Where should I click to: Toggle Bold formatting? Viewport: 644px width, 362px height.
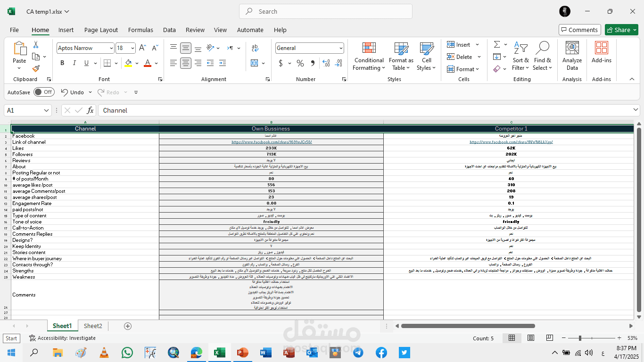coord(62,63)
